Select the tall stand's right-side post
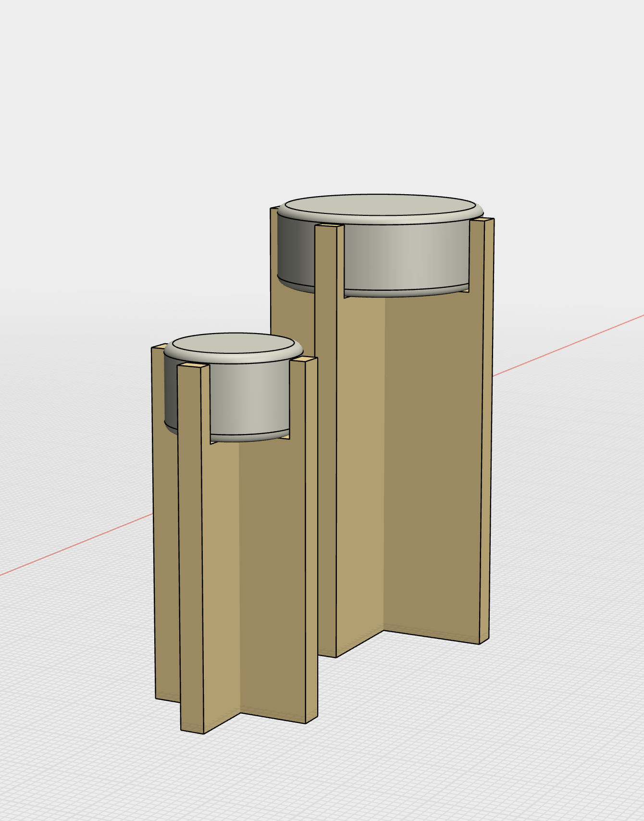 coord(486,433)
